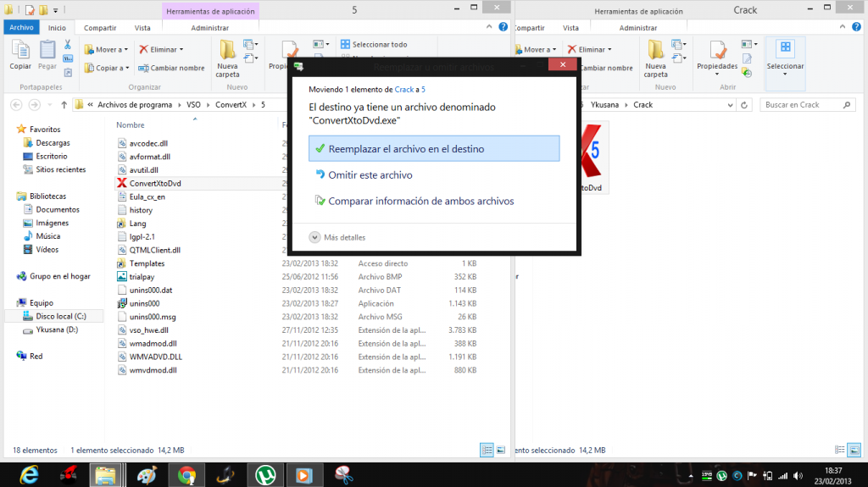
Task: Select the ConvertXtoDvd file in list
Action: [155, 183]
